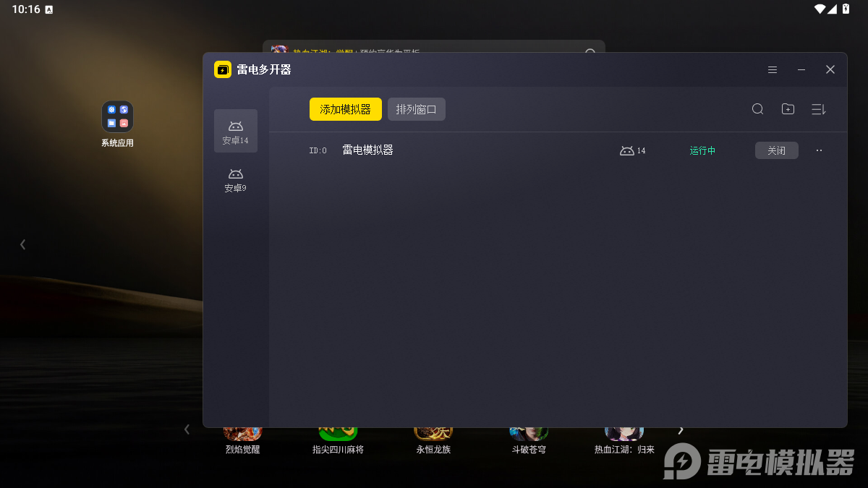The width and height of the screenshot is (868, 488).
Task: Select the 安卓9 sidebar tab
Action: coord(236,180)
